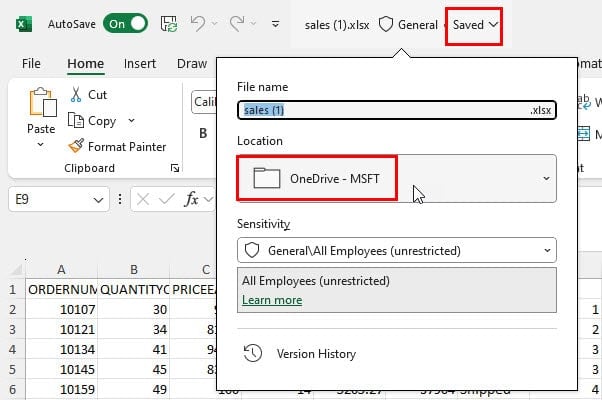Turn off the AutoSave toggle

[x=125, y=24]
